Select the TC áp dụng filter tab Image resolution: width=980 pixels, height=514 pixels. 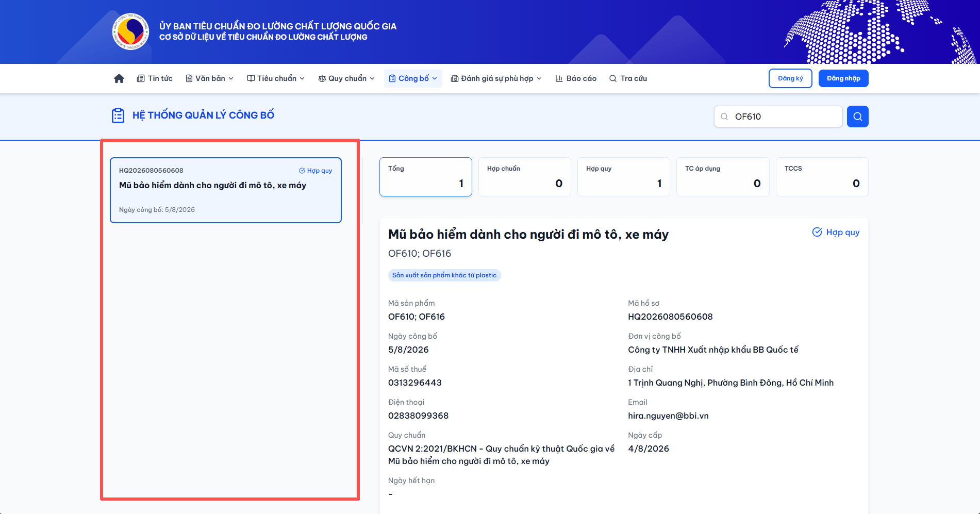click(x=723, y=177)
